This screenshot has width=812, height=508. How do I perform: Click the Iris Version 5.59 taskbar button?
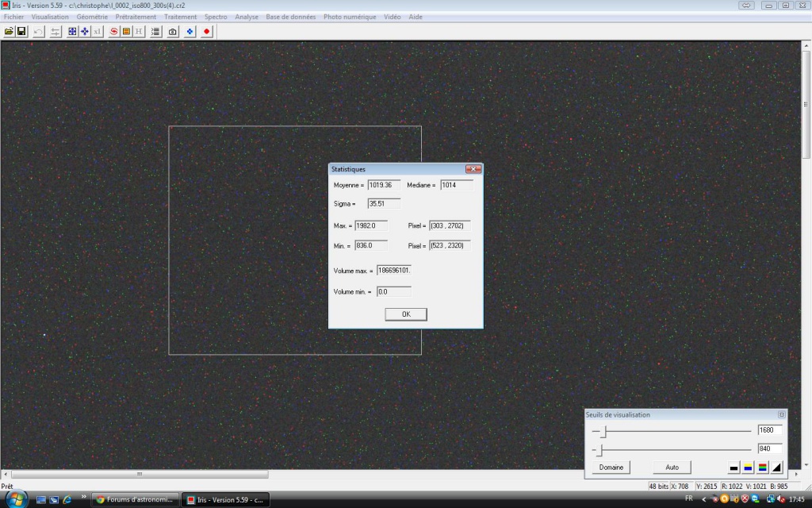(226, 500)
